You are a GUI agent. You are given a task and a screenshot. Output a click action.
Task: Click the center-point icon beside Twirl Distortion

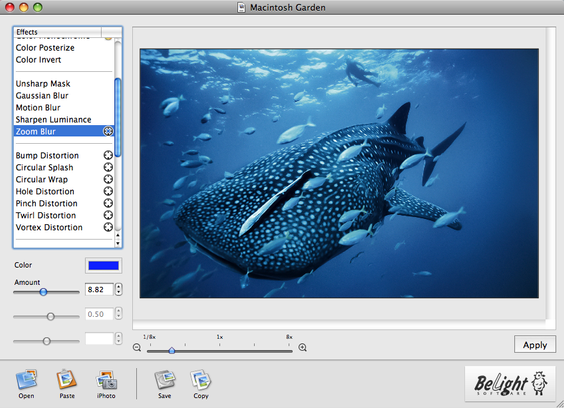[108, 215]
